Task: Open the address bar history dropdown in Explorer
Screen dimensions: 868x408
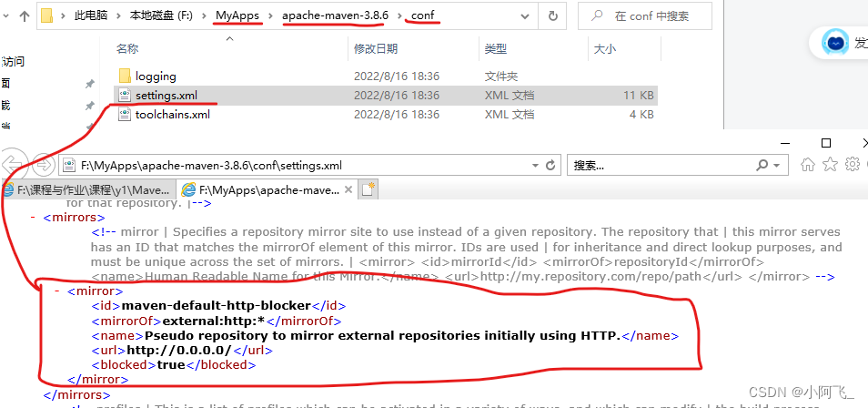Action: (x=526, y=16)
